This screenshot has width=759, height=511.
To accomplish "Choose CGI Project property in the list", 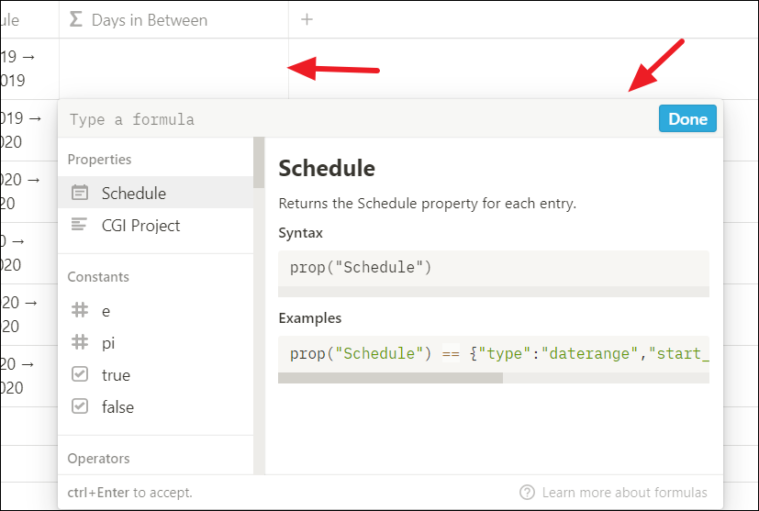I will click(155, 225).
